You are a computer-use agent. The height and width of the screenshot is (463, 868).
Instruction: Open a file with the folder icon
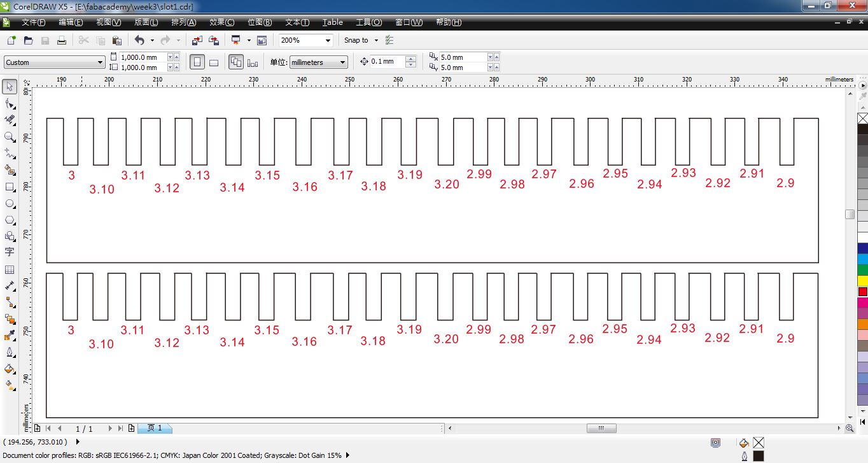pos(28,40)
